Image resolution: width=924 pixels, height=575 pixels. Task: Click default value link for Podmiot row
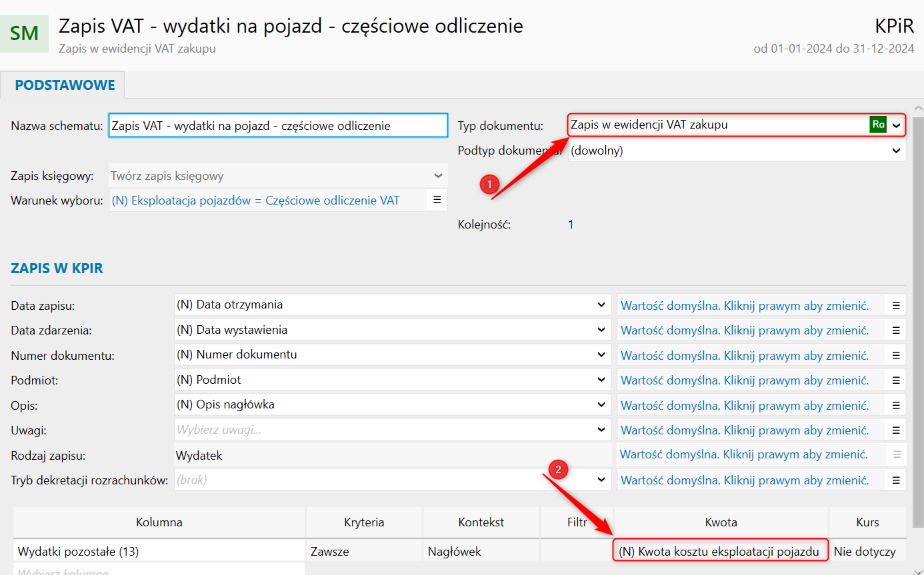(745, 380)
